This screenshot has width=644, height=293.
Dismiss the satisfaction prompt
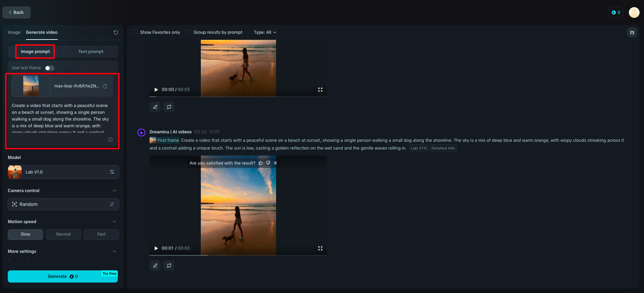coord(275,163)
